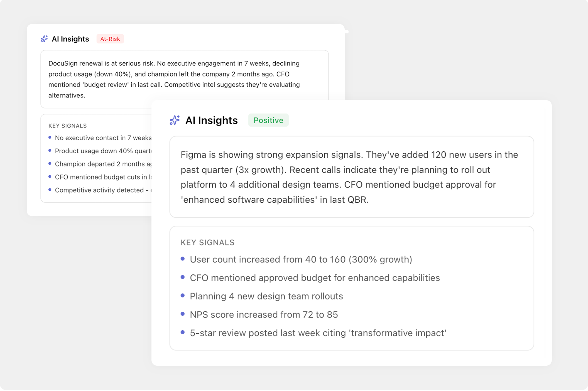The width and height of the screenshot is (588, 391).
Task: Expand the KEY SIGNALS section on the DocuSign card
Action: pyautogui.click(x=67, y=126)
